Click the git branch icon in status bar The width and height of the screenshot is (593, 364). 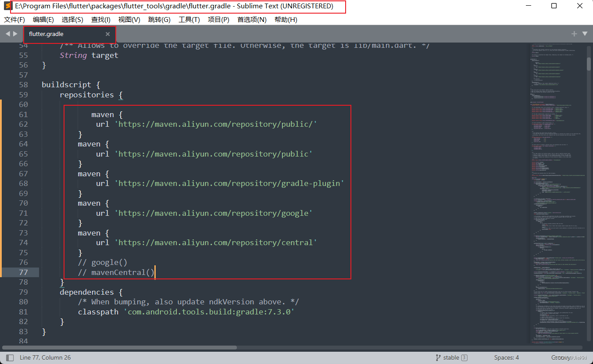[x=438, y=357]
